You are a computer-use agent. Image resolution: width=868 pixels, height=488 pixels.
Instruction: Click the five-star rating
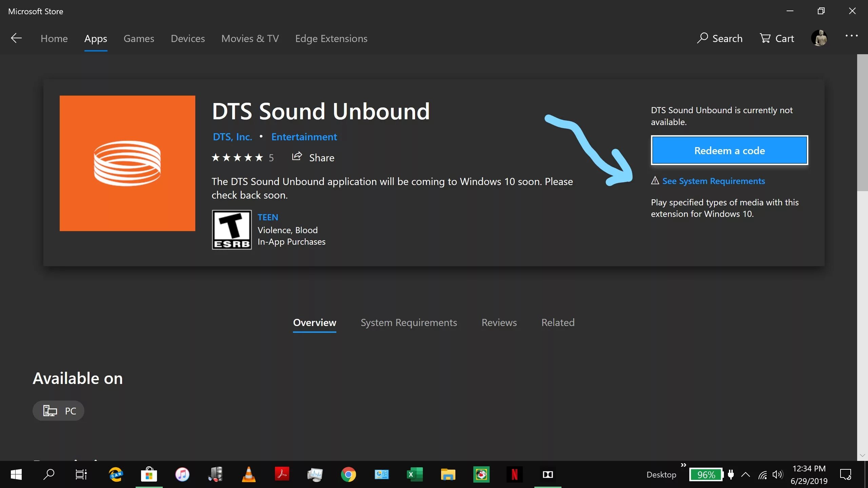(x=237, y=158)
